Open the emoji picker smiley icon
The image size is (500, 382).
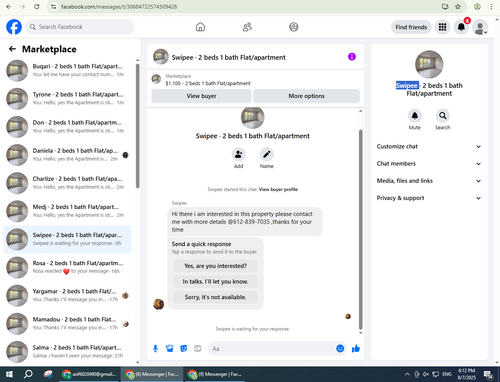point(340,349)
